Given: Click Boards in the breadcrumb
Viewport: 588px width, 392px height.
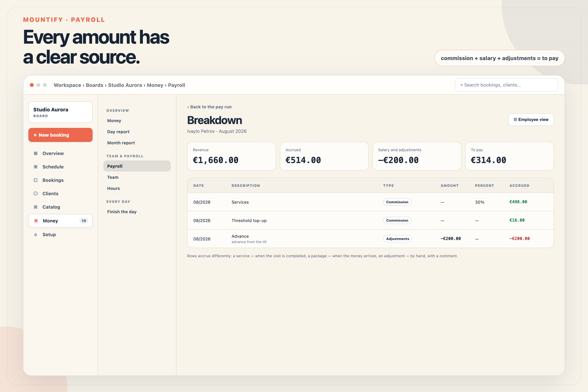Looking at the screenshot, I should [95, 85].
